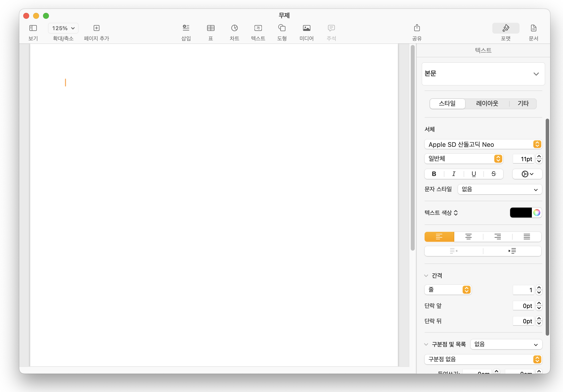Viewport: 563px width, 392px height.
Task: Toggle italic formatting button
Action: coord(454,174)
